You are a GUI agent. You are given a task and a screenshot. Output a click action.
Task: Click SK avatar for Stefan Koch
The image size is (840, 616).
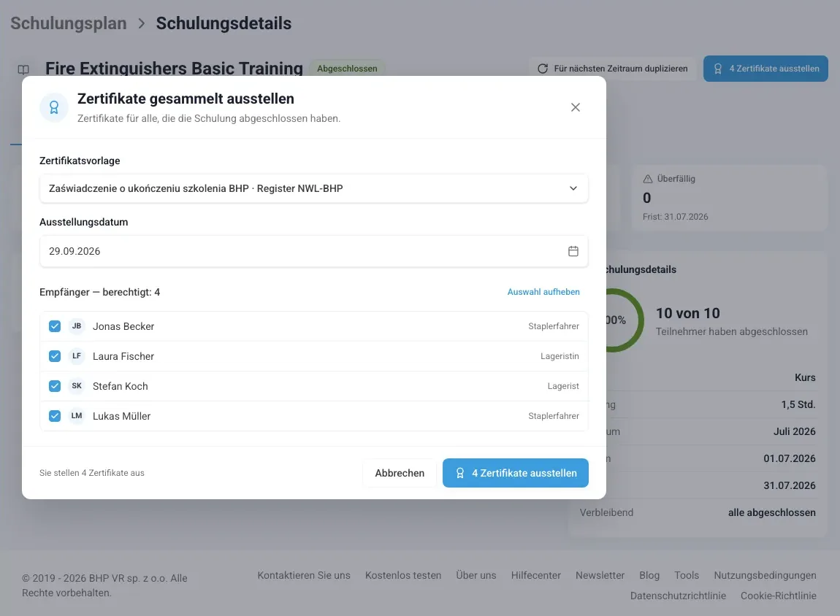click(77, 386)
